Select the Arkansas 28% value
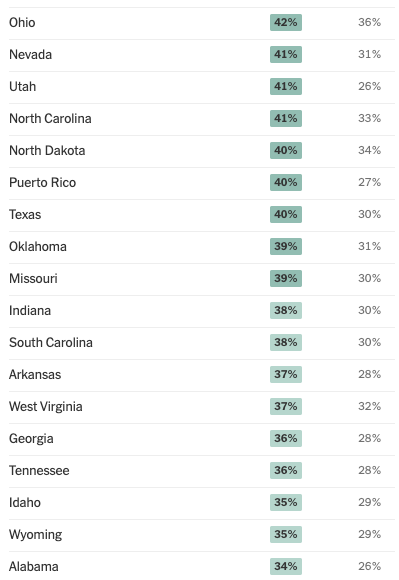Image resolution: width=399 pixels, height=580 pixels. (x=369, y=374)
